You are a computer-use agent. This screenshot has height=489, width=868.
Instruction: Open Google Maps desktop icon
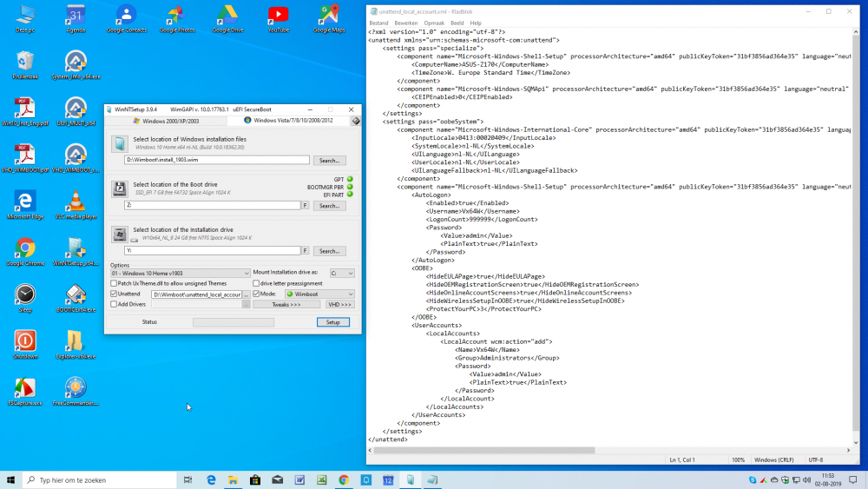coord(329,17)
